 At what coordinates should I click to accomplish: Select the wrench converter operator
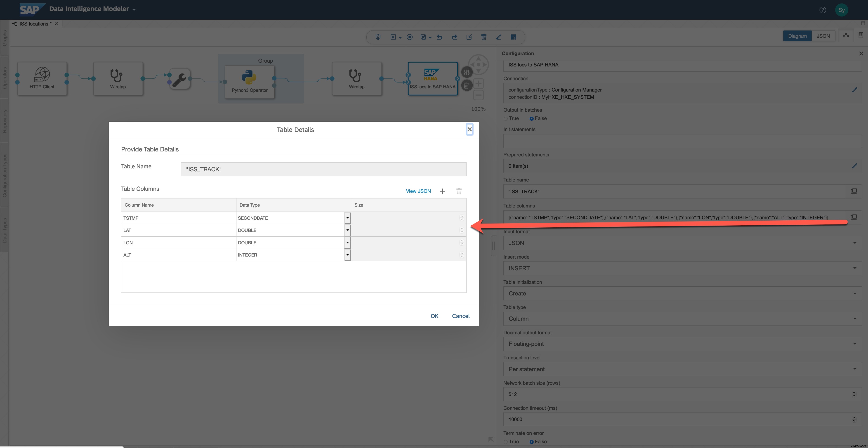(180, 79)
